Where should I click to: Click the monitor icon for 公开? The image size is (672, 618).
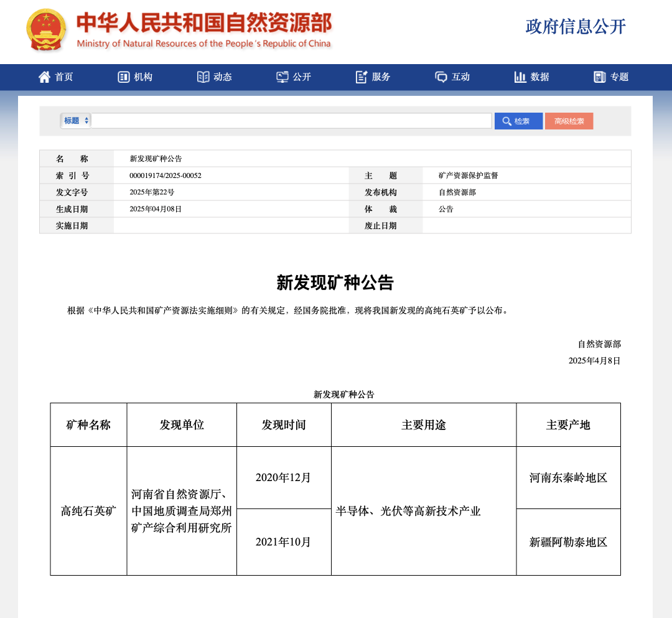tap(282, 77)
